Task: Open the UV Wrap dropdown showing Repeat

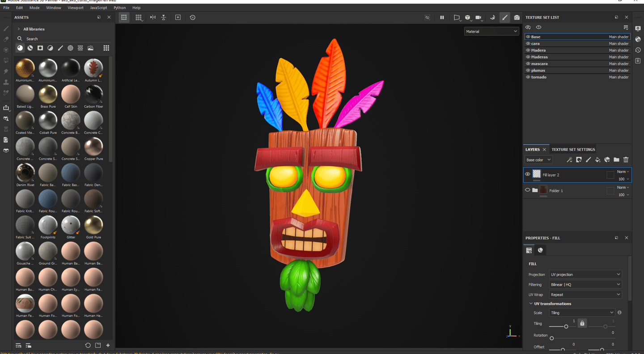Action: [585, 295]
